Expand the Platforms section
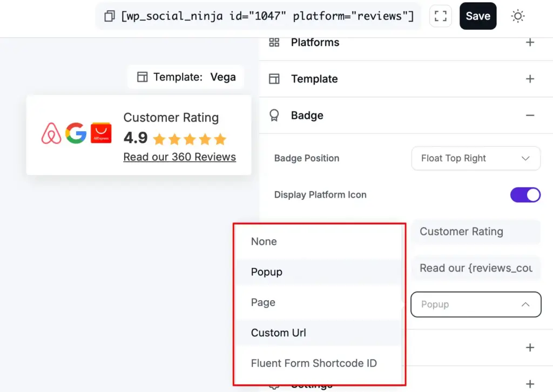 tap(530, 43)
